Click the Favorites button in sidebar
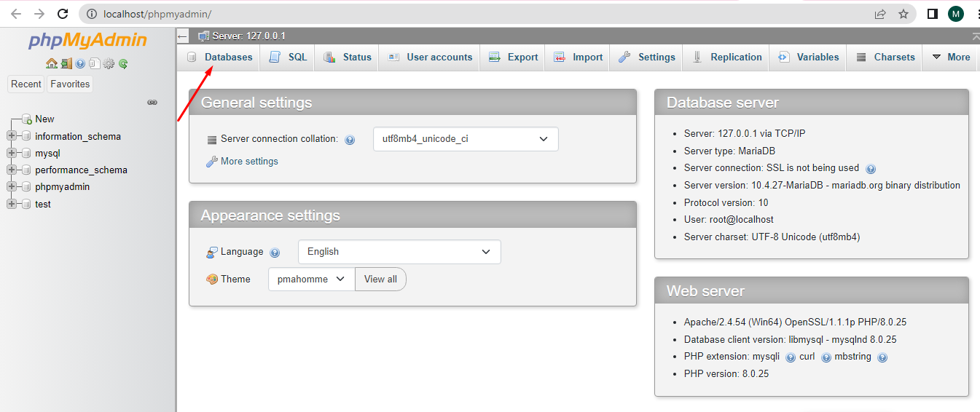 pos(70,84)
